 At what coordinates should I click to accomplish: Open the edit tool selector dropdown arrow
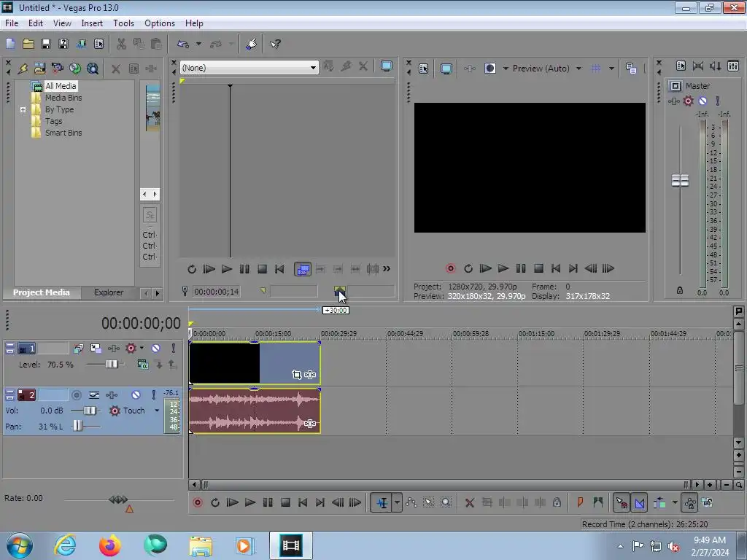coord(397,502)
